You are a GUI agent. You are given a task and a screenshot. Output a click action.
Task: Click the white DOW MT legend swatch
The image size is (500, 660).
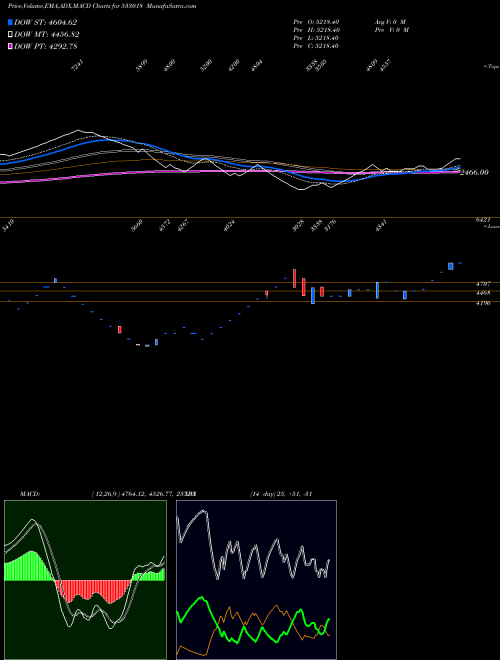(x=10, y=35)
